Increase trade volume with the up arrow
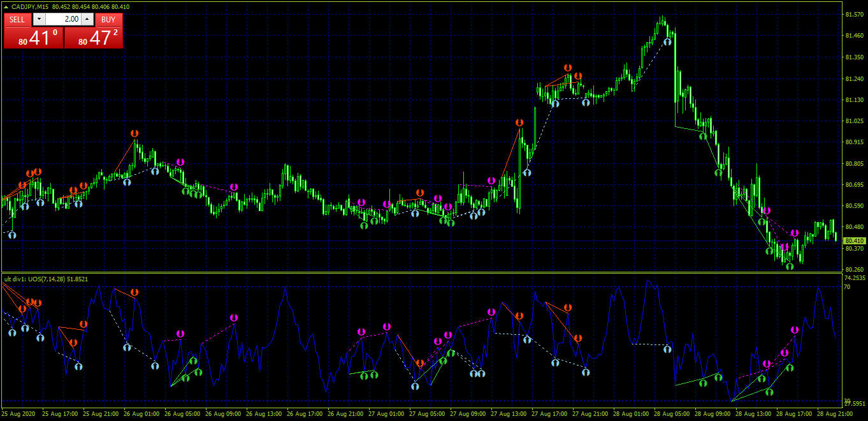This screenshot has width=868, height=421. (x=87, y=19)
